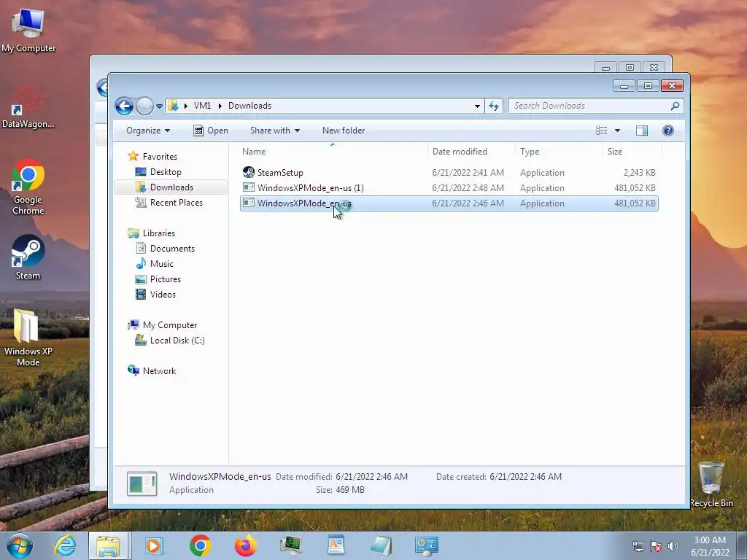Open the Organize menu
The height and width of the screenshot is (560, 747).
147,131
